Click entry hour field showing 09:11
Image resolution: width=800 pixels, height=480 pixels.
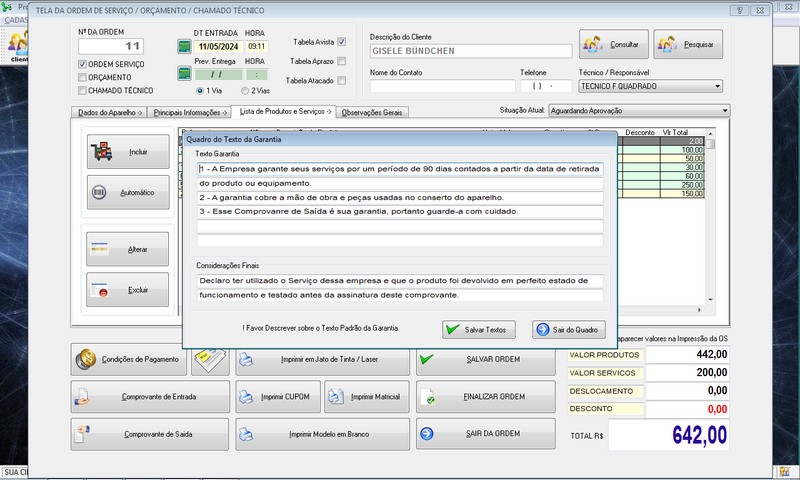[257, 46]
